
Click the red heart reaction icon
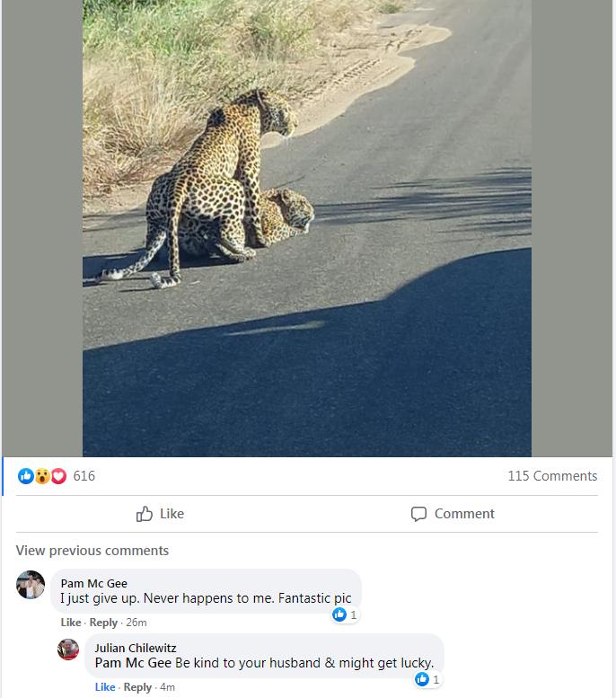(58, 476)
